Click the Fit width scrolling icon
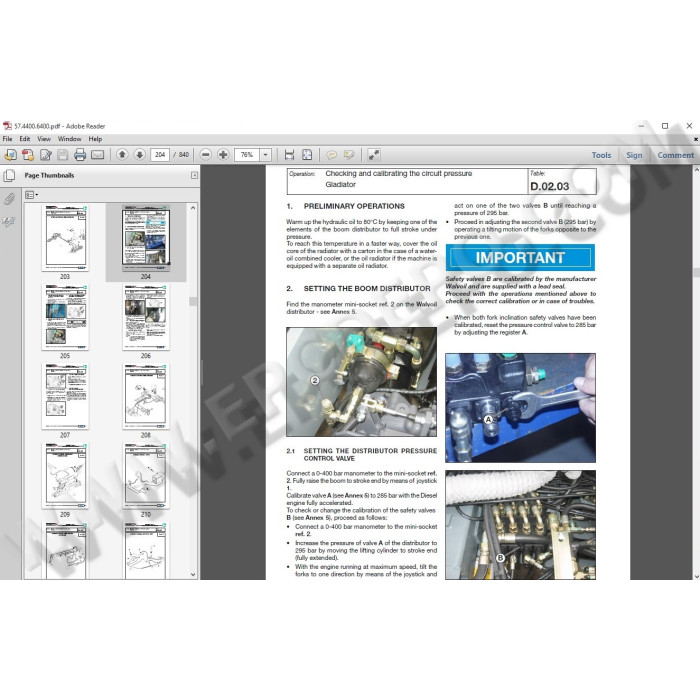The height and width of the screenshot is (700, 700). coord(289,155)
